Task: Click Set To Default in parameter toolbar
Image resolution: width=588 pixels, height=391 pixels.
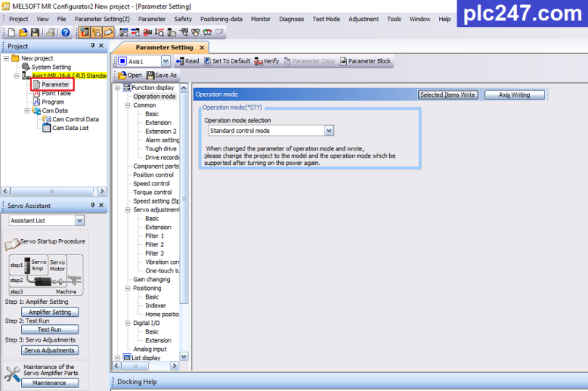Action: 226,62
